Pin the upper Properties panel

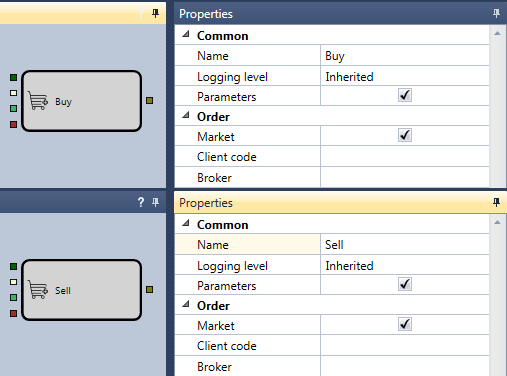[x=496, y=13]
